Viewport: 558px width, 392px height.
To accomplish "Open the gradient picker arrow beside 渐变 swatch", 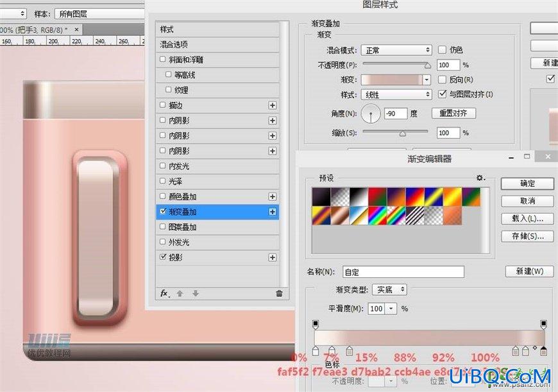I will point(427,80).
